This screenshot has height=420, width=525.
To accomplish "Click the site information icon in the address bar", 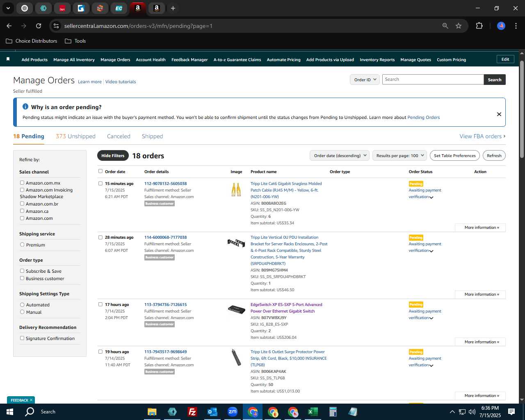I will (57, 26).
